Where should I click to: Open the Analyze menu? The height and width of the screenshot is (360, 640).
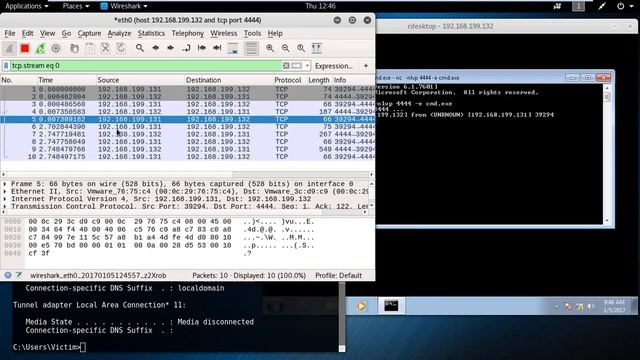pos(119,33)
